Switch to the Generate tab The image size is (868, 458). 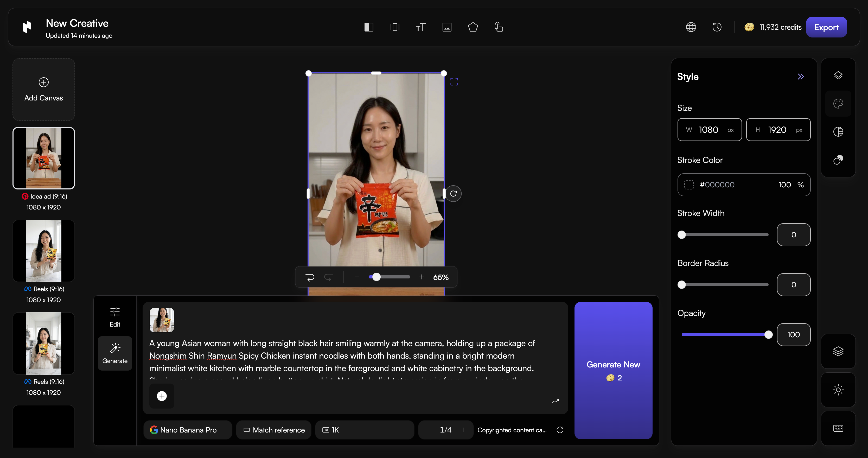pos(115,353)
